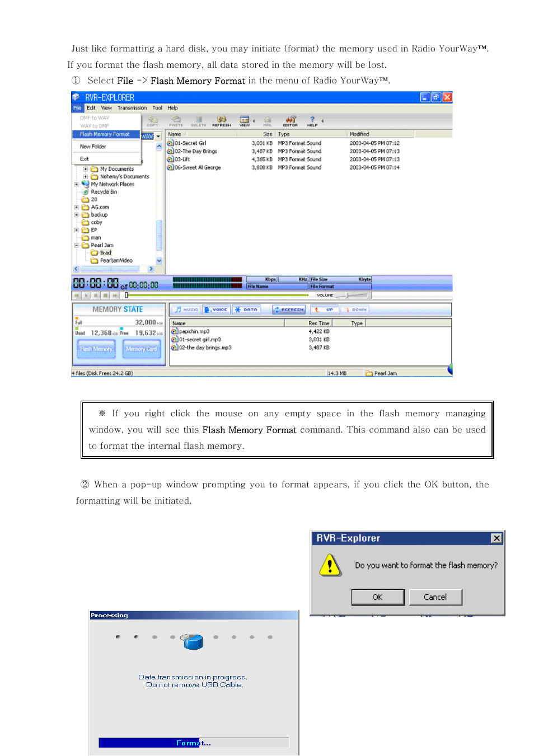The image size is (534, 756).
Task: Click OK in RVR-Explorer dialog
Action: tap(378, 597)
